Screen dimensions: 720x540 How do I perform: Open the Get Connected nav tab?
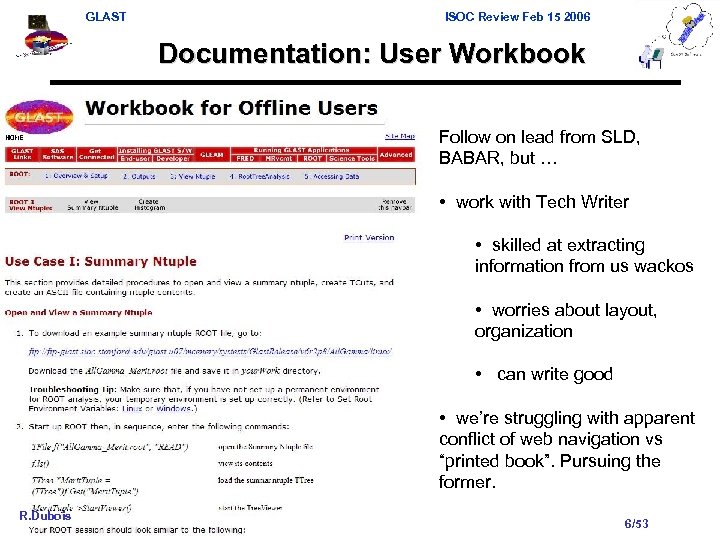(96, 154)
